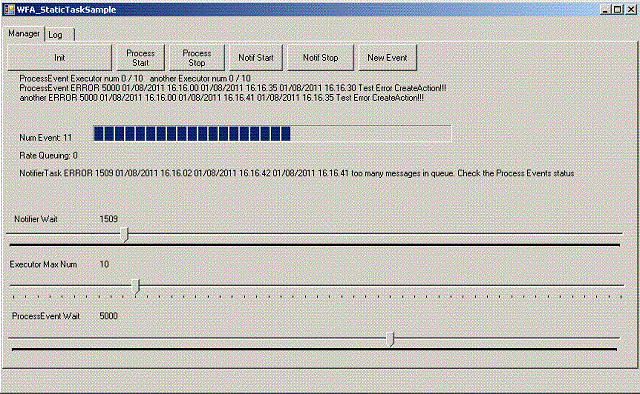Click the 'Executor Max Num' label
Image resolution: width=640 pixels, height=394 pixels.
43,264
